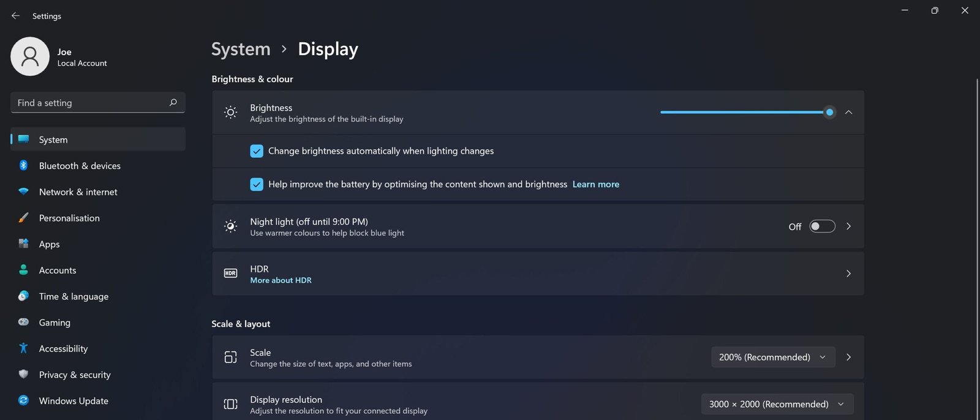Click the Windows Update sync icon
980x420 pixels.
23,400
